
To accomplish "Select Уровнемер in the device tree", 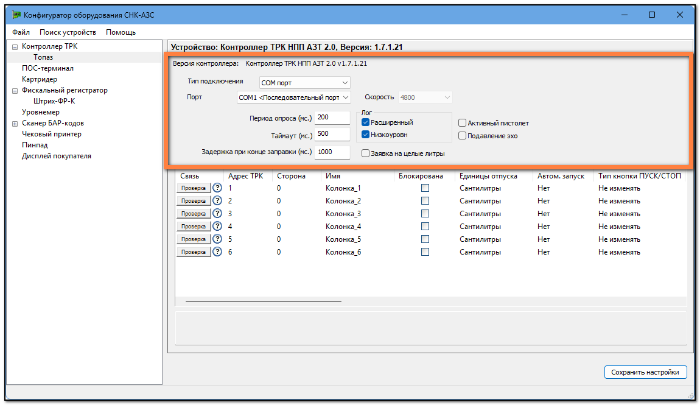I will (41, 112).
